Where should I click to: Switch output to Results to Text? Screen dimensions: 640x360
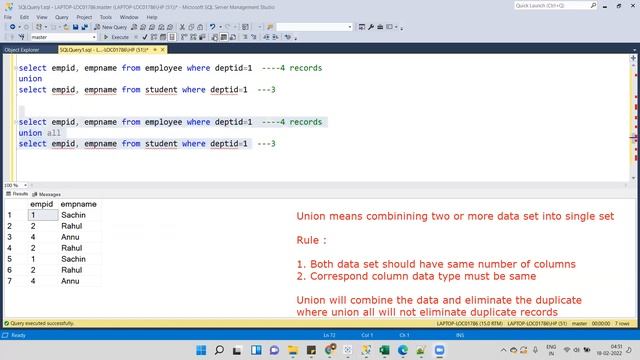coord(215,37)
